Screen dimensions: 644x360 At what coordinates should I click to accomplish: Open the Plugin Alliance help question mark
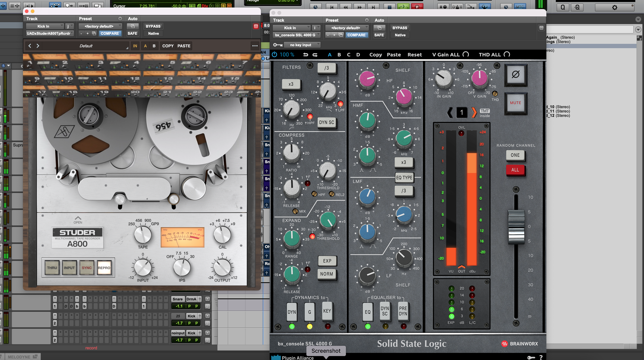(x=541, y=357)
